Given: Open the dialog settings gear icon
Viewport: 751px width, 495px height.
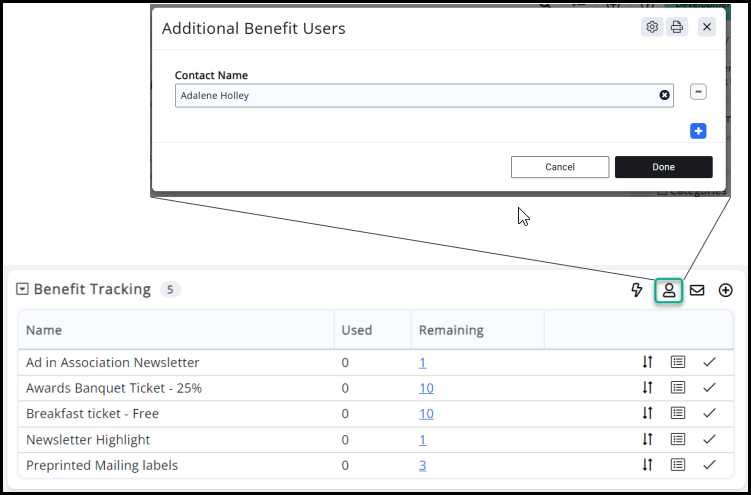Looking at the screenshot, I should pyautogui.click(x=652, y=27).
